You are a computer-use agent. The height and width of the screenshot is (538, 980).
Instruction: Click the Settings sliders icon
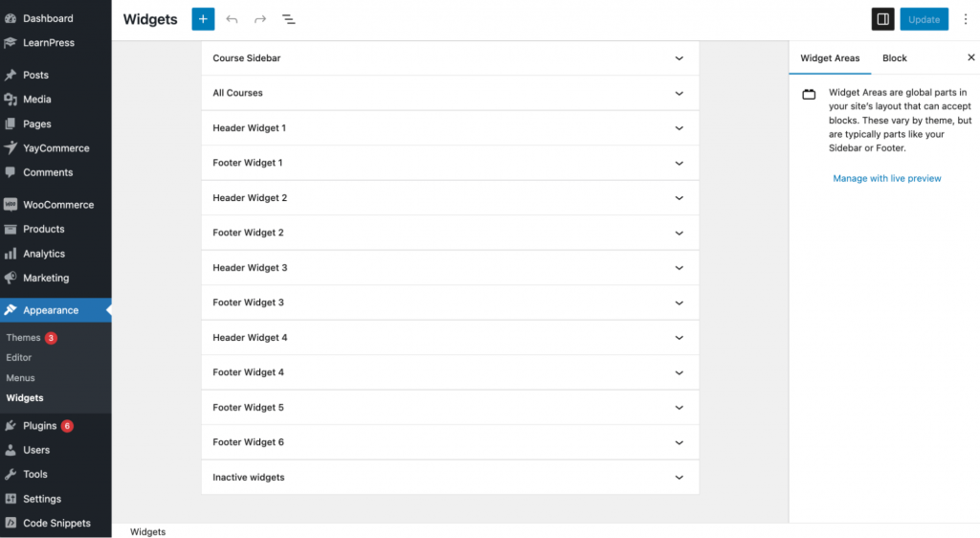pyautogui.click(x=11, y=499)
